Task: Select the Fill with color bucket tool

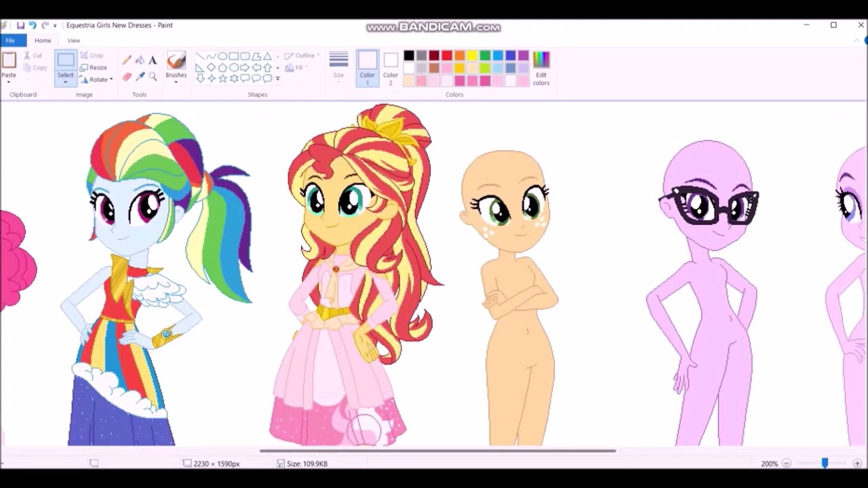Action: pos(140,60)
